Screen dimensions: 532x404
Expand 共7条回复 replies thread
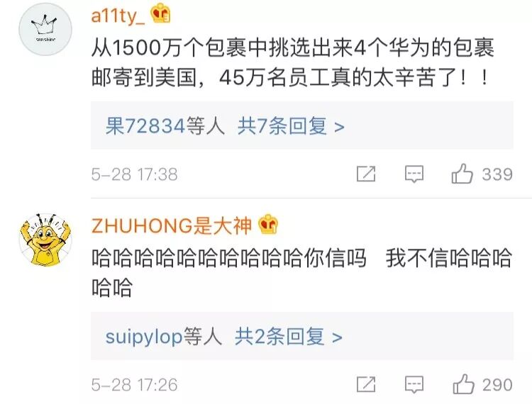tap(291, 126)
